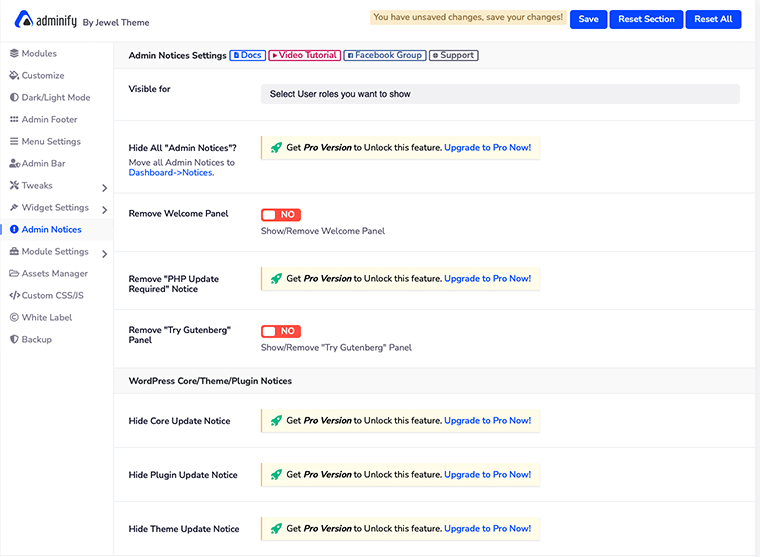Click the Backup shield icon
The width and height of the screenshot is (760, 557).
(14, 339)
